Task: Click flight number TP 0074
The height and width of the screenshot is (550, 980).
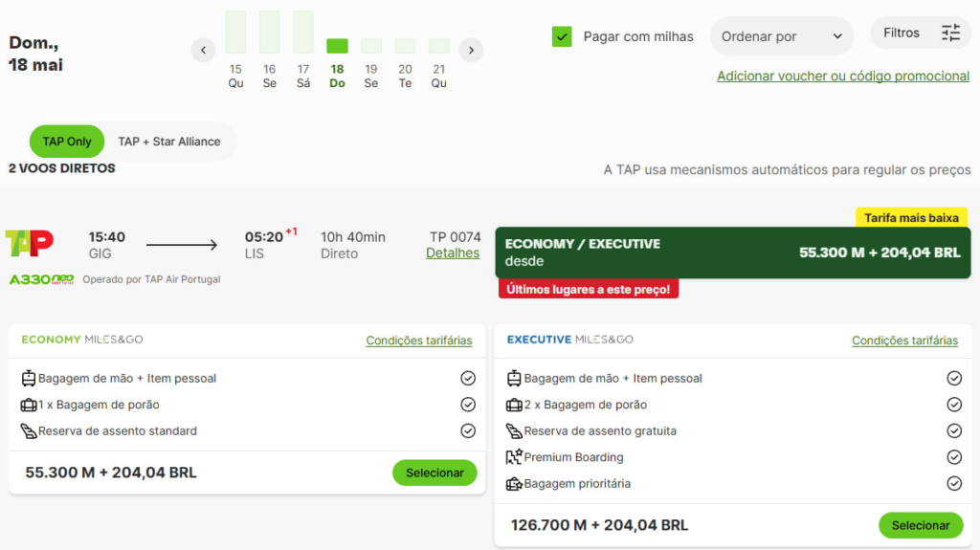Action: point(455,237)
